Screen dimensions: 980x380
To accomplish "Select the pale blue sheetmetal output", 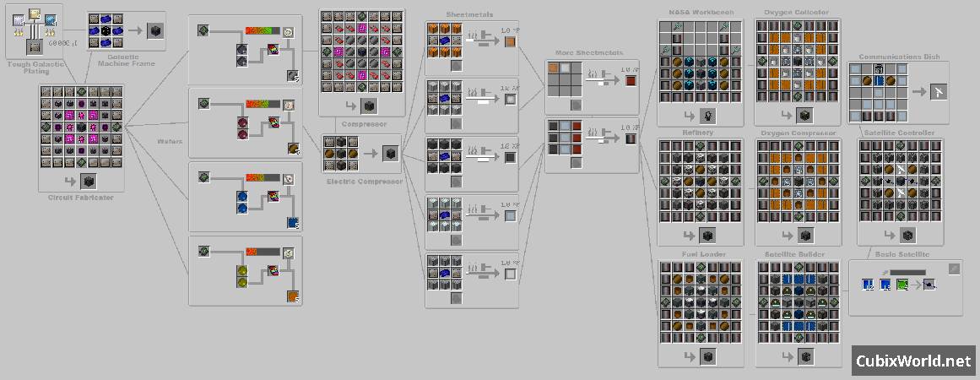I will pyautogui.click(x=510, y=215).
